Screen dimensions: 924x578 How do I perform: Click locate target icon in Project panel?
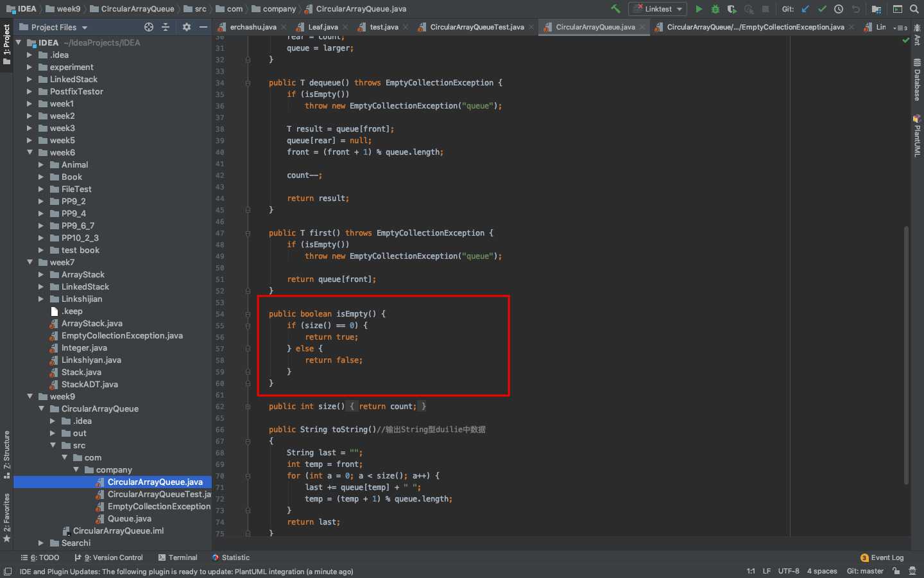coord(149,27)
